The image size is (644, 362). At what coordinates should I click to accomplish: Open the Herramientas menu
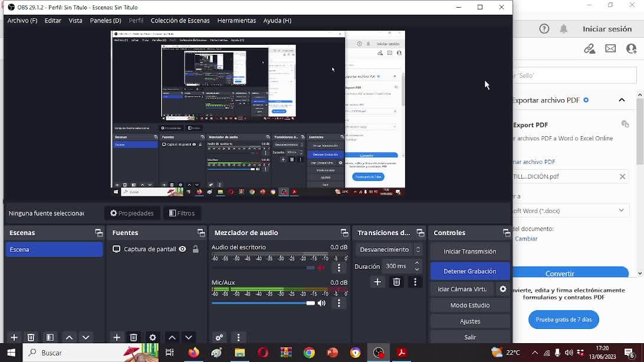click(x=236, y=21)
